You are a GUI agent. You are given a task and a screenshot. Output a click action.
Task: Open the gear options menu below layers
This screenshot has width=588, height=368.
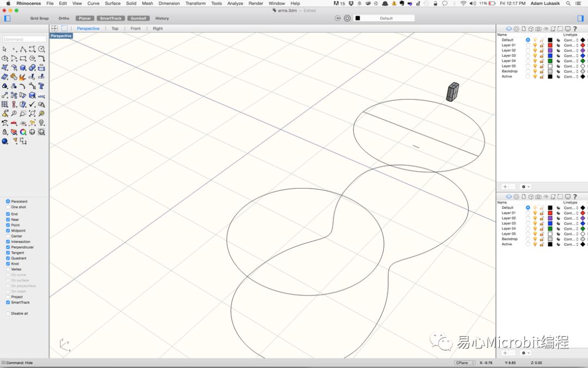pos(525,186)
